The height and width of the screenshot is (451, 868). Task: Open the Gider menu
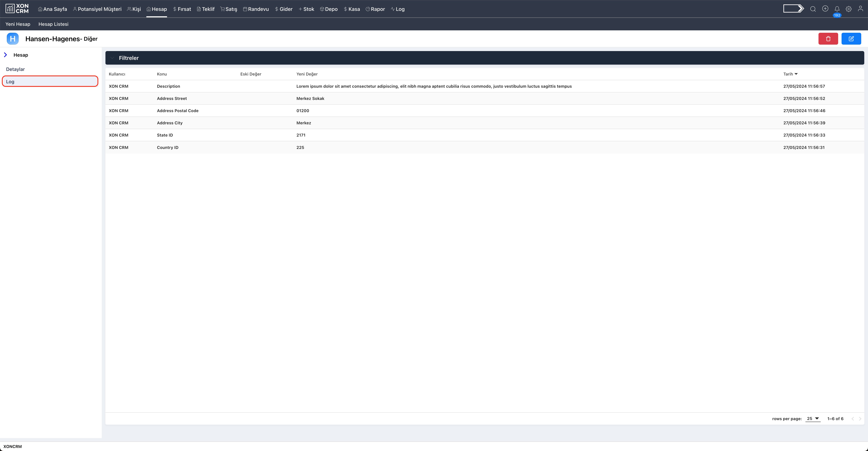(x=284, y=9)
